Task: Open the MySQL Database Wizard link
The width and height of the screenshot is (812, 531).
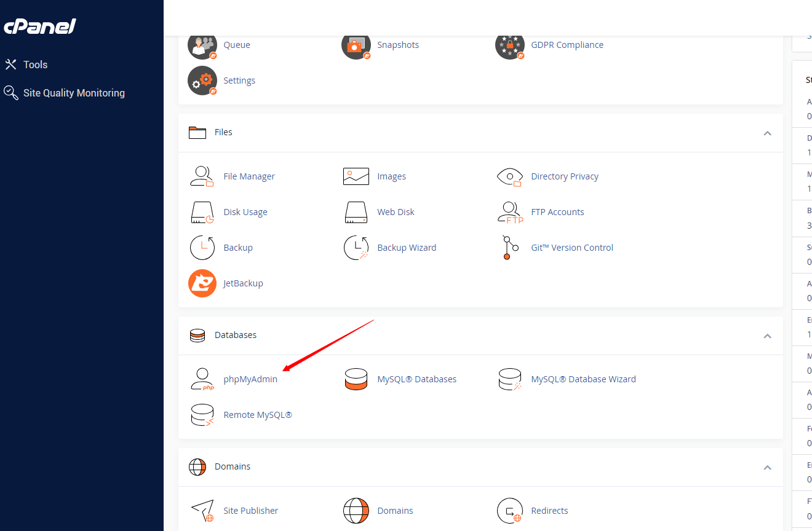Action: [x=583, y=379]
